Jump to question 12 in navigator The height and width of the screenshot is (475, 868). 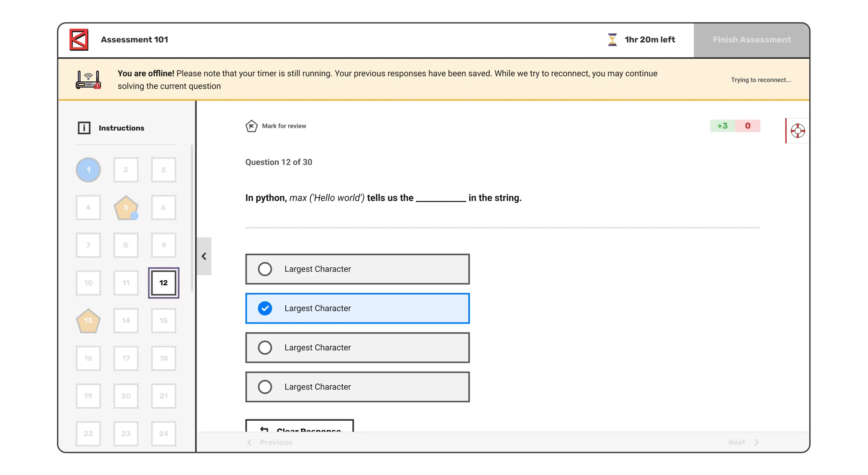coord(163,283)
